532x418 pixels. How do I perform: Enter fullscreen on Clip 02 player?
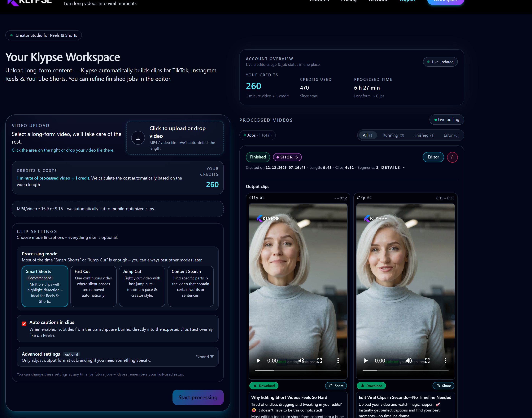pyautogui.click(x=427, y=361)
